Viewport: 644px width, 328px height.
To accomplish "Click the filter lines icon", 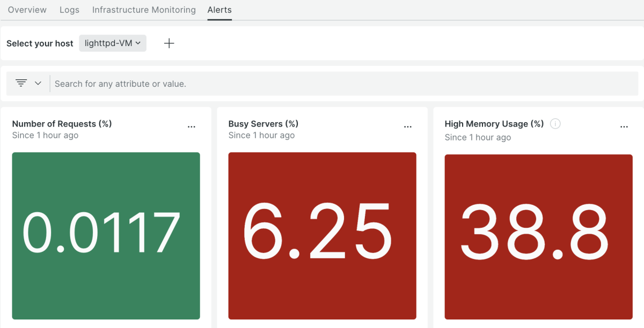I will 21,83.
